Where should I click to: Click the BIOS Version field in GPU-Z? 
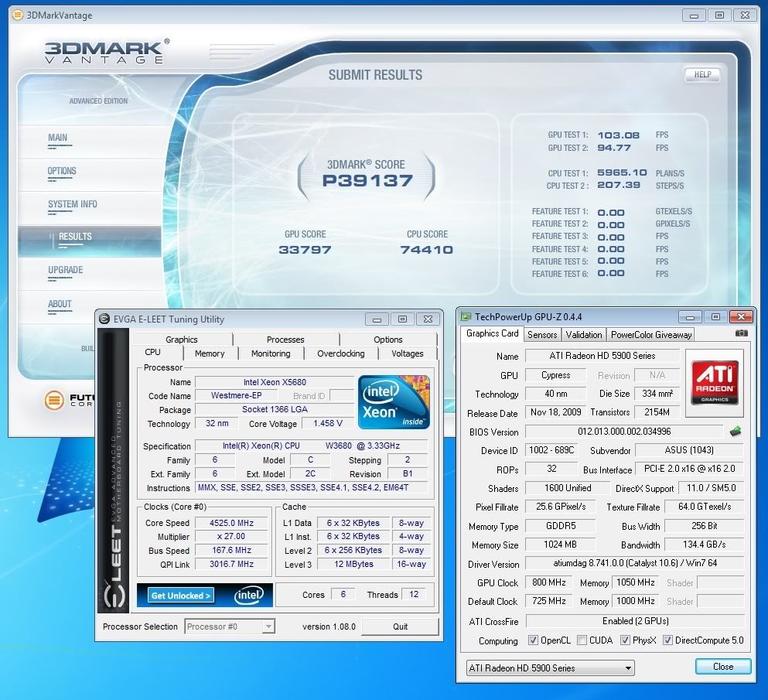(x=624, y=432)
